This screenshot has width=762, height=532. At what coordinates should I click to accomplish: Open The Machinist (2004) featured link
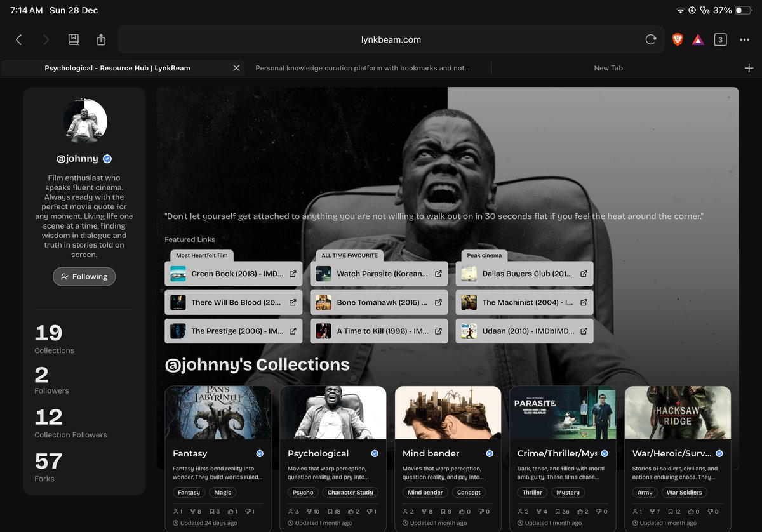[x=524, y=302]
